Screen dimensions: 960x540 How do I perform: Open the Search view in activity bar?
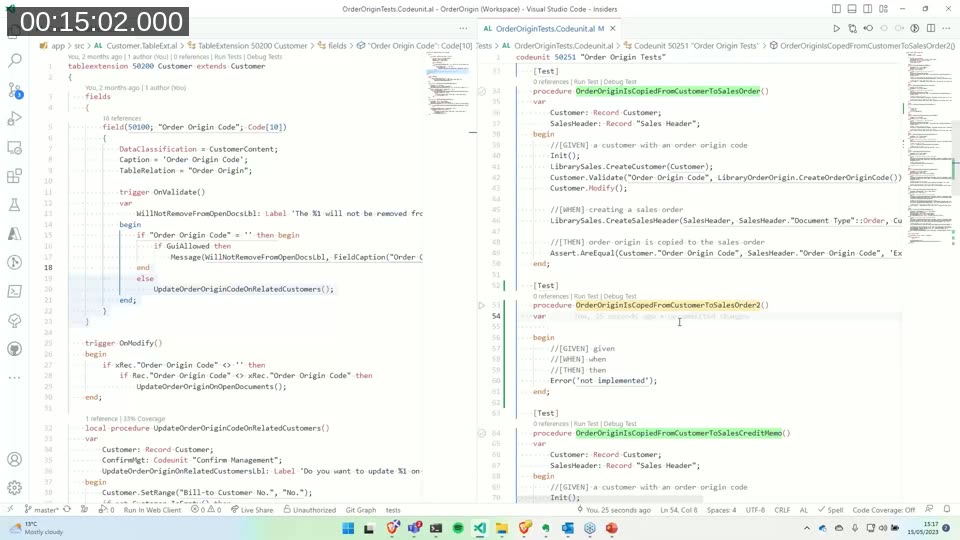click(15, 60)
